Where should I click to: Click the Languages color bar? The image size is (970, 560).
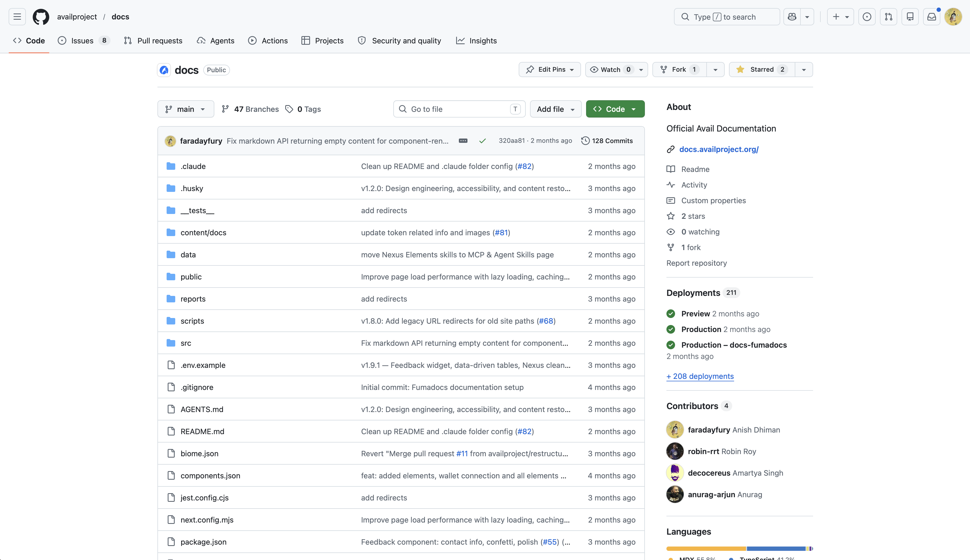click(739, 548)
